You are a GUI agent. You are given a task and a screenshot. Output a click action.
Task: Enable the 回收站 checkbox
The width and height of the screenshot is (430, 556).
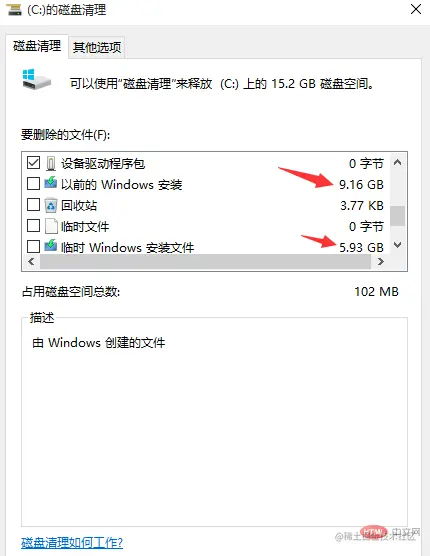pyautogui.click(x=33, y=204)
